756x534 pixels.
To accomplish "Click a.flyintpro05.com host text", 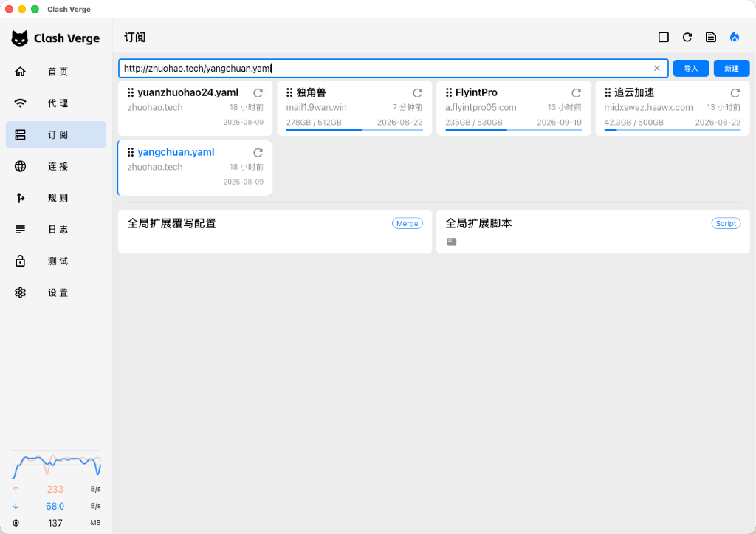I will pyautogui.click(x=481, y=108).
